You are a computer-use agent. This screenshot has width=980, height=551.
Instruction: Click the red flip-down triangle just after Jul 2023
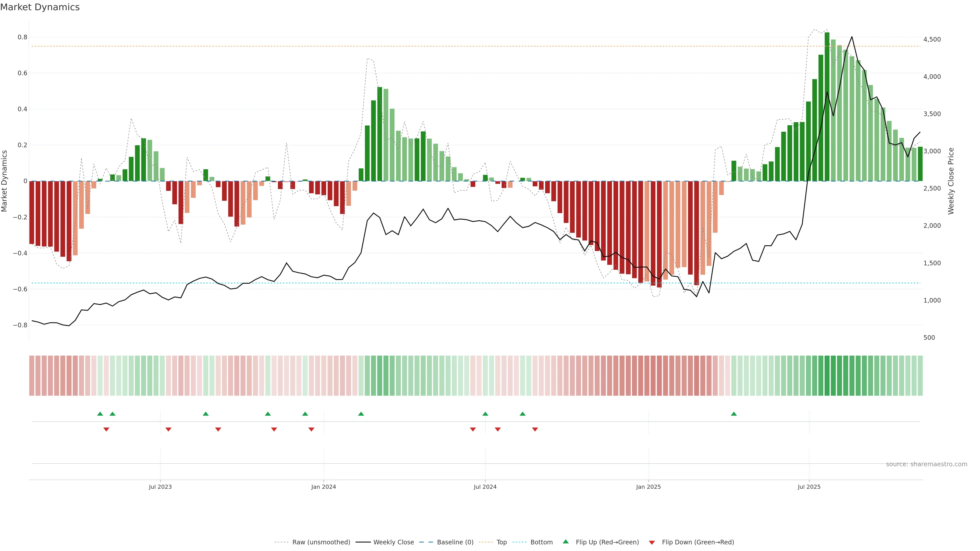(x=168, y=429)
